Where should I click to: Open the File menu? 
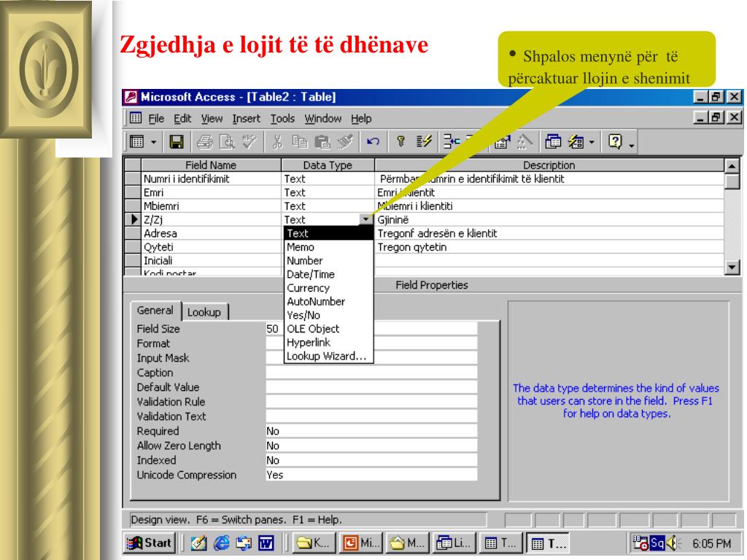[156, 119]
